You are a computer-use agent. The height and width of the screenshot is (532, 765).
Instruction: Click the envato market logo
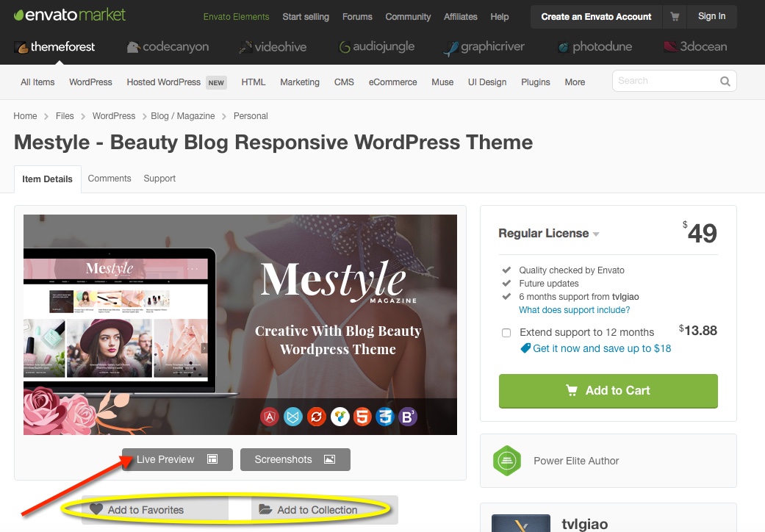pyautogui.click(x=69, y=15)
